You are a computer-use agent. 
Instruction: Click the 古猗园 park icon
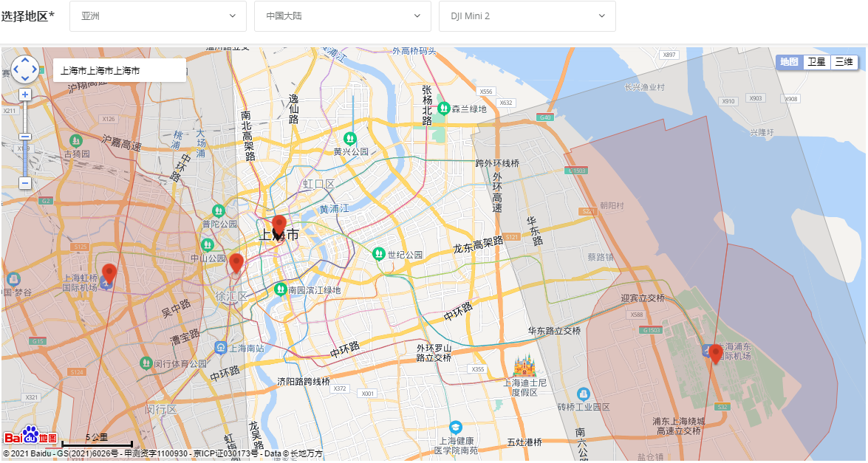(76, 140)
